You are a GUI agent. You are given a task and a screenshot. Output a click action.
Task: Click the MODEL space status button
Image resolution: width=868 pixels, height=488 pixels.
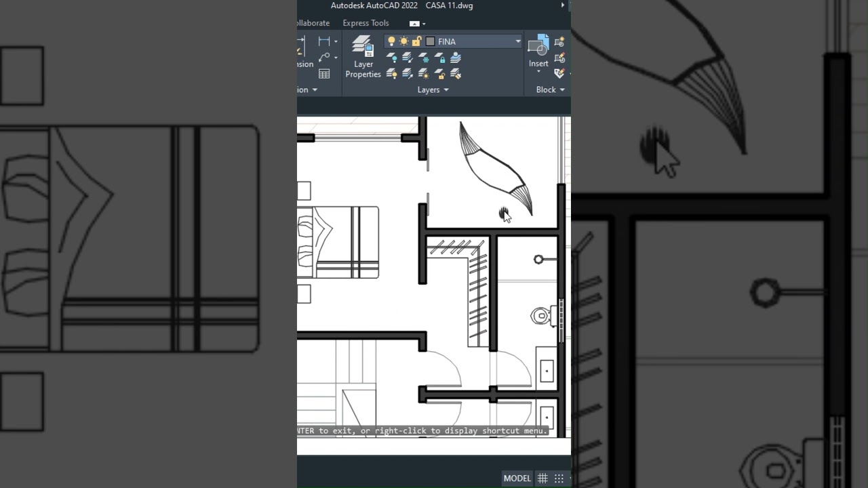pyautogui.click(x=517, y=479)
